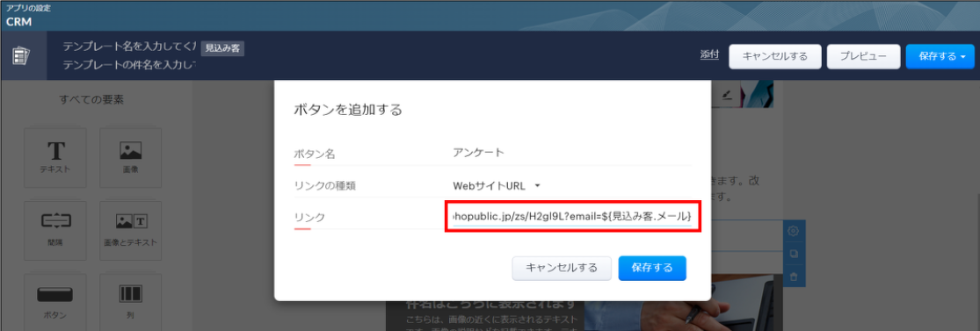Image resolution: width=980 pixels, height=331 pixels.
Task: Select the テキスト element tile
Action: pos(55,158)
